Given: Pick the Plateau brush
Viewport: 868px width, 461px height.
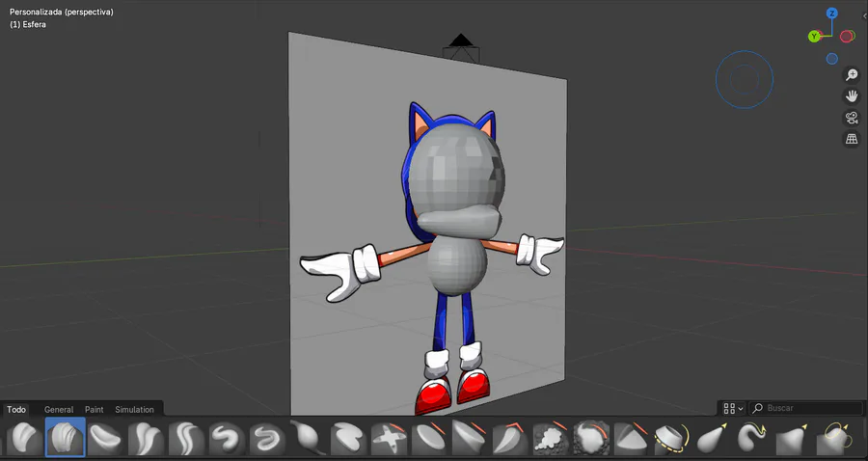Looking at the screenshot, I should 470,437.
